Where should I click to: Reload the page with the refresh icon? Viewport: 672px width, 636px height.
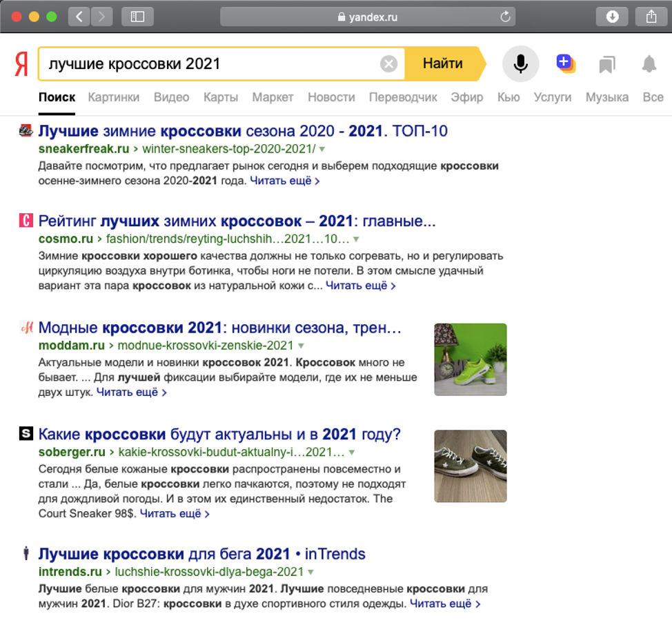click(x=505, y=17)
